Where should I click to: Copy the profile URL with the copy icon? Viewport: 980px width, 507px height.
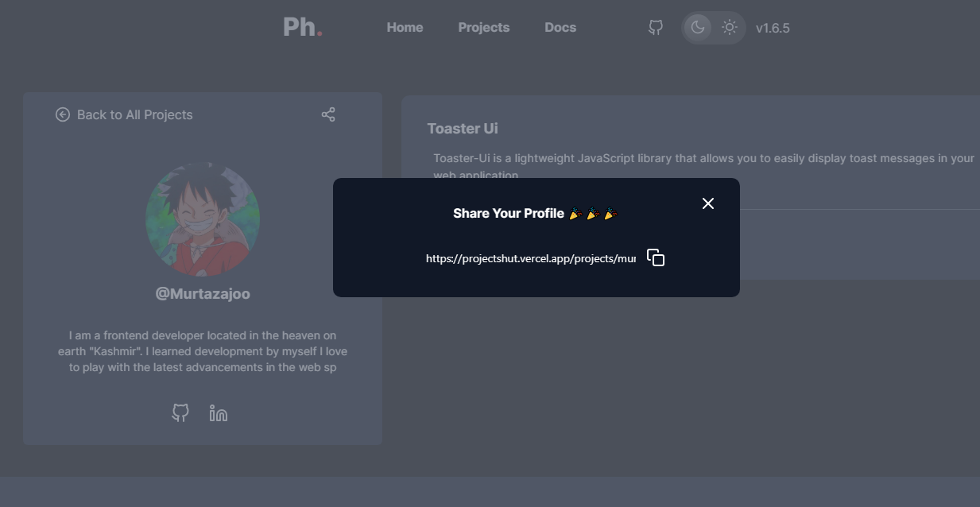tap(655, 257)
